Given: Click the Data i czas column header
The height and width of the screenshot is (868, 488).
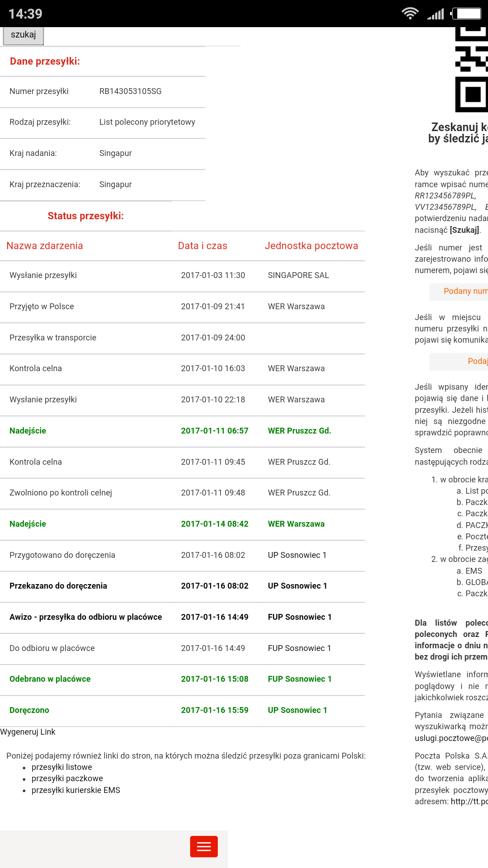Looking at the screenshot, I should coord(202,246).
